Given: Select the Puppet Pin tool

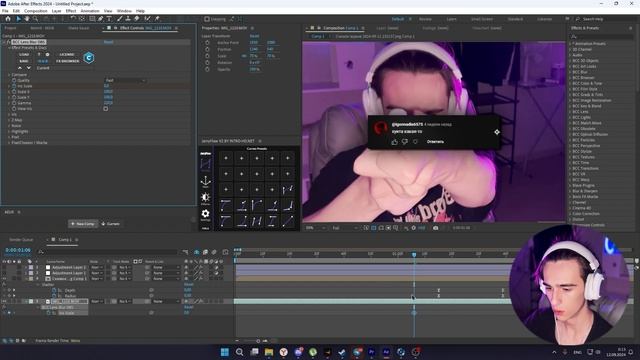Looking at the screenshot, I should [157, 19].
